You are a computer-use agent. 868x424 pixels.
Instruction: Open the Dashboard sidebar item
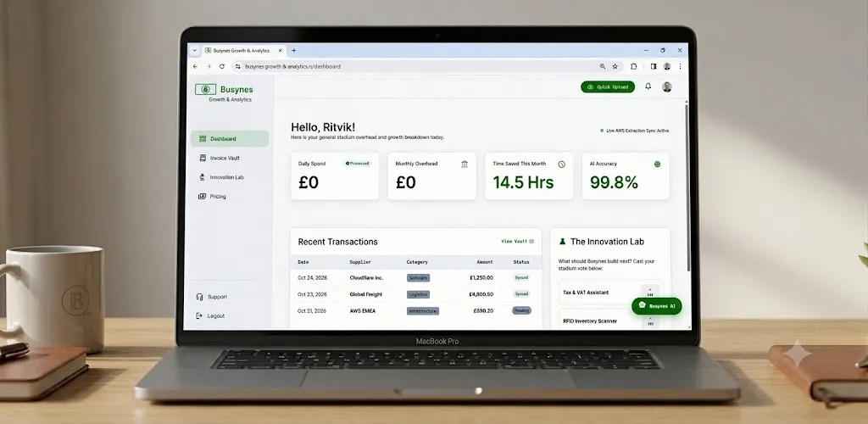pos(229,139)
